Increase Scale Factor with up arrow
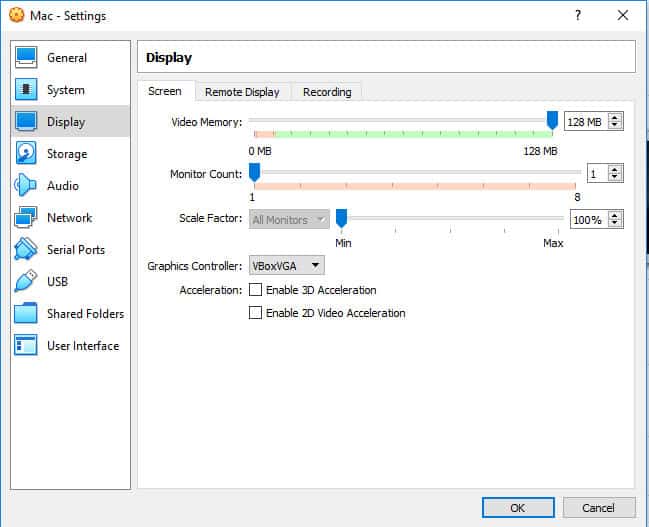 [x=615, y=215]
